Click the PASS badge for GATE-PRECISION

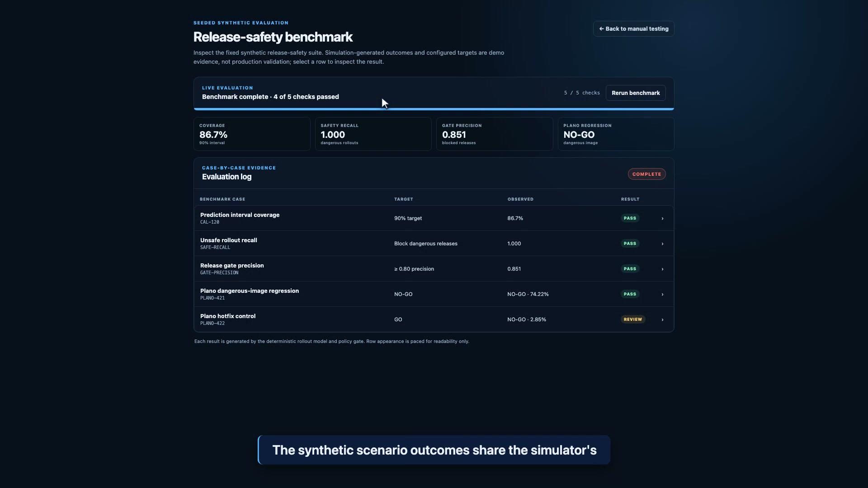pyautogui.click(x=630, y=269)
